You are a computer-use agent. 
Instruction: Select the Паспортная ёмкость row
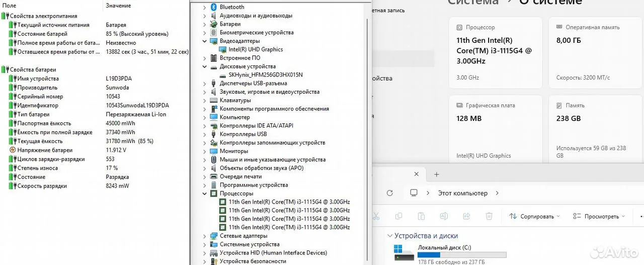95,123
